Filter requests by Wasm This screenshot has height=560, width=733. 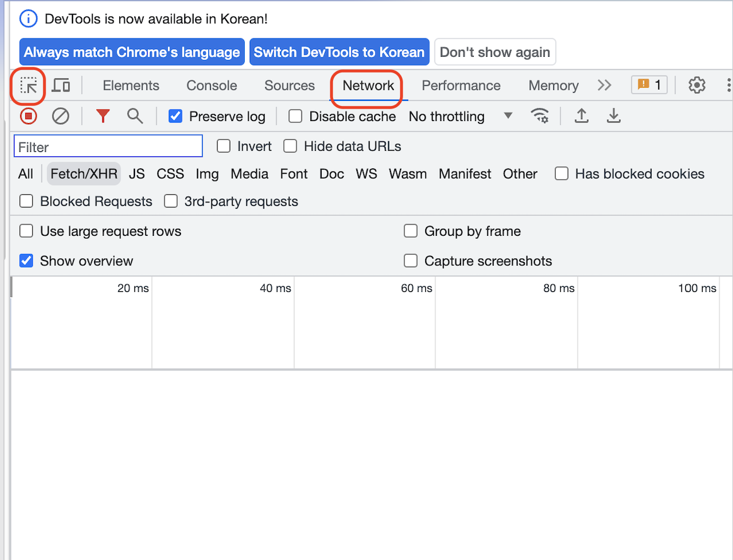click(408, 174)
